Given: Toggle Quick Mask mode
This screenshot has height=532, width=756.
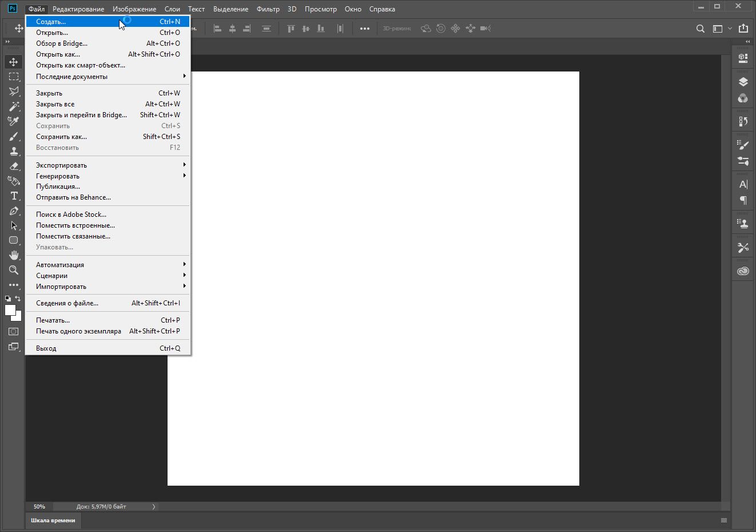Looking at the screenshot, I should (14, 332).
